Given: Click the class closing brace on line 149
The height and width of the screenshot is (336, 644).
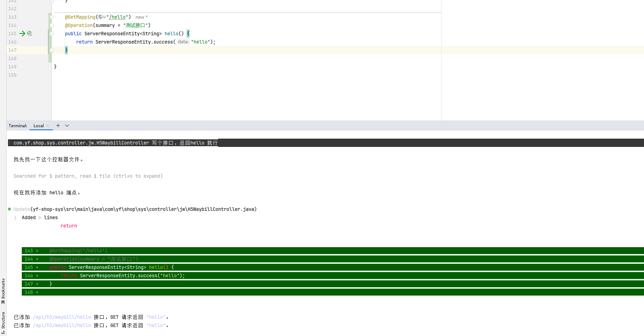Looking at the screenshot, I should 55,67.
